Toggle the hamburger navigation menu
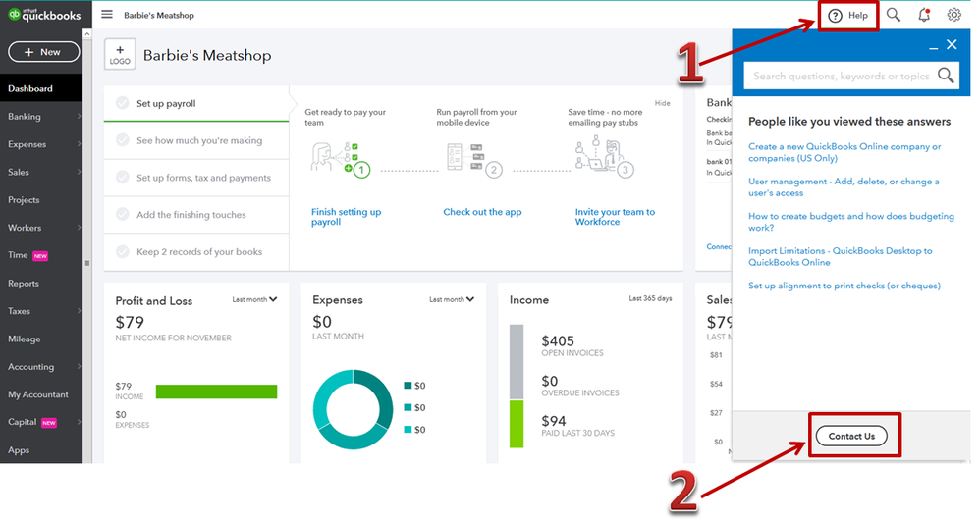This screenshot has height=522, width=980. [x=107, y=15]
